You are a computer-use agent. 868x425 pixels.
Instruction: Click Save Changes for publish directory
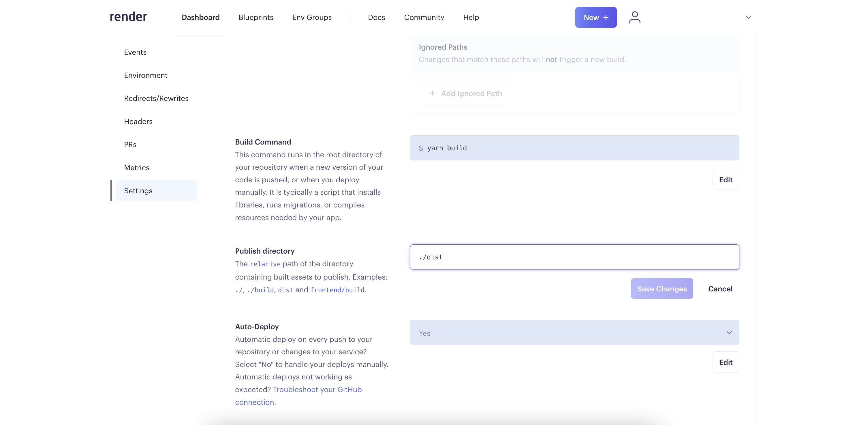coord(662,289)
